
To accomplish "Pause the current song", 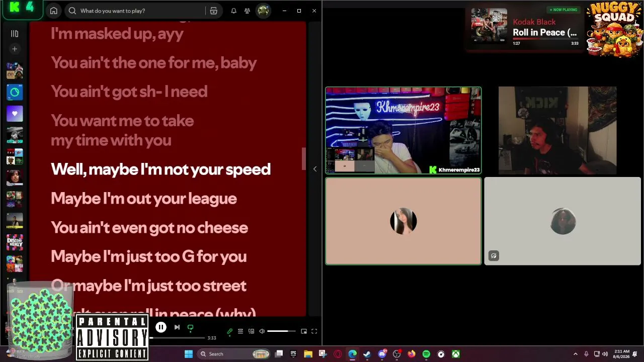I will [161, 327].
